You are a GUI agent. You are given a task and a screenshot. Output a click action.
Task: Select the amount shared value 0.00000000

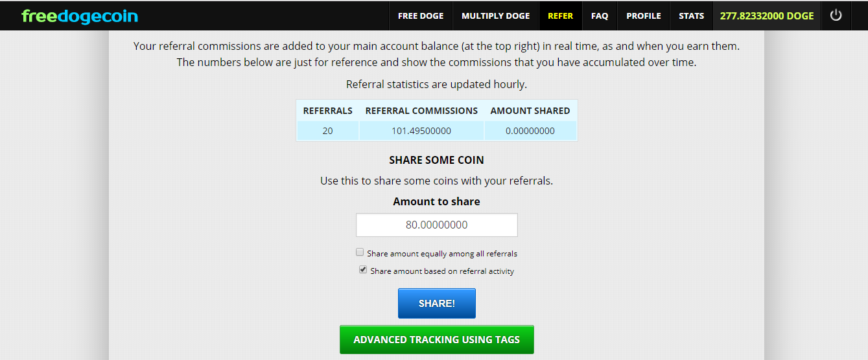[530, 131]
